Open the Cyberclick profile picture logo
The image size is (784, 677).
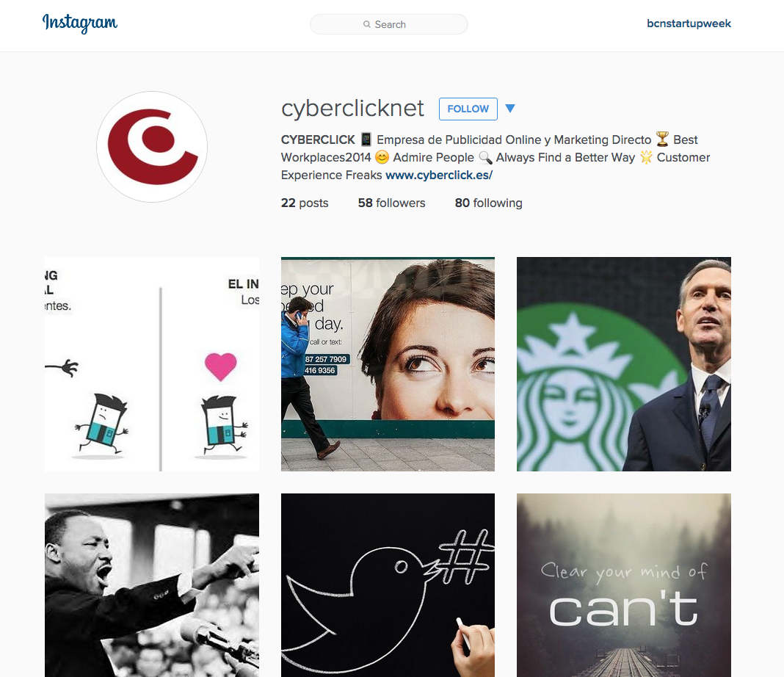click(152, 147)
